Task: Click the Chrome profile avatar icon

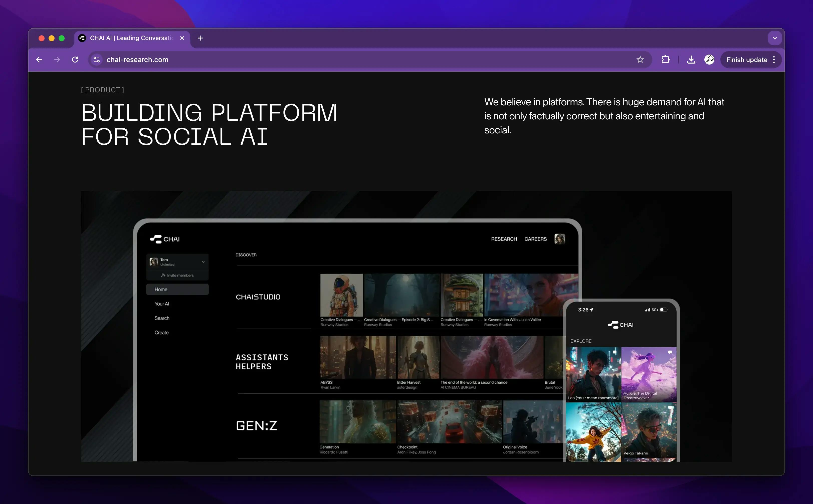Action: 709,60
